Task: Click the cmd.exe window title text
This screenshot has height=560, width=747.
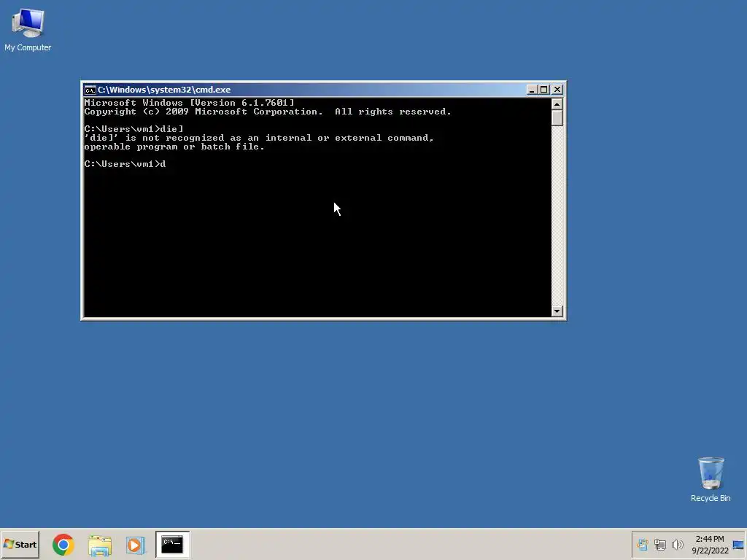Action: (x=164, y=90)
